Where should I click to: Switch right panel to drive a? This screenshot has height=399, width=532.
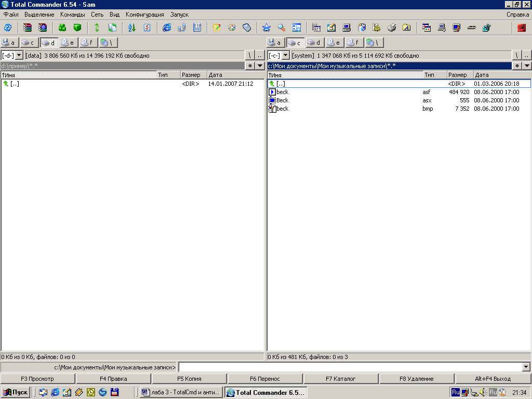(275, 43)
